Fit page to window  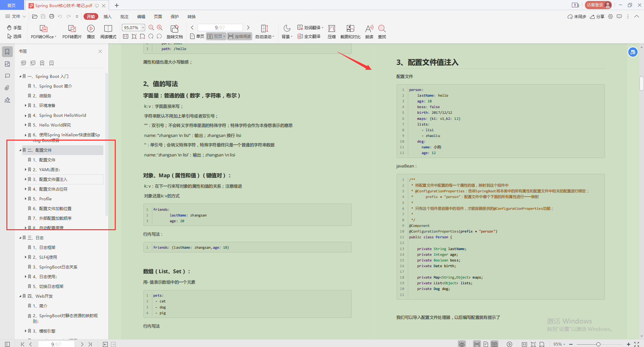[x=134, y=36]
